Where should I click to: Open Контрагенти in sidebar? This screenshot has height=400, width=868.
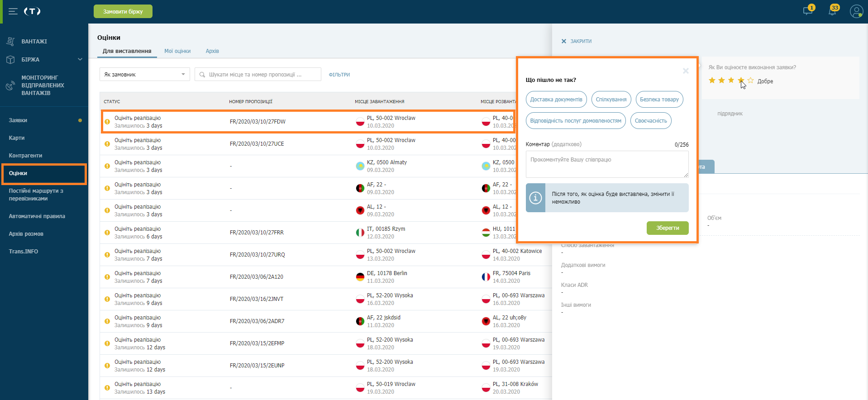(x=25, y=156)
